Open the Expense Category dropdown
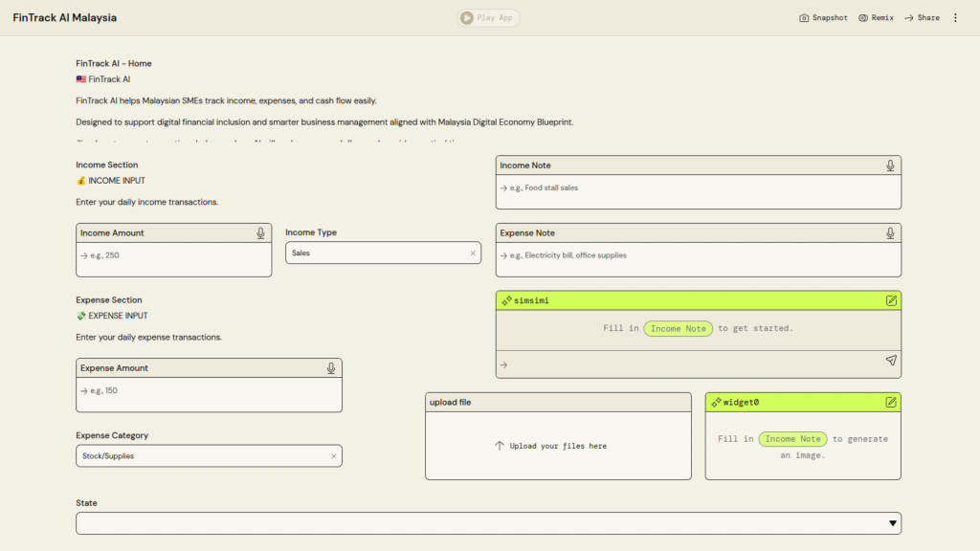The width and height of the screenshot is (980, 551). 201,456
